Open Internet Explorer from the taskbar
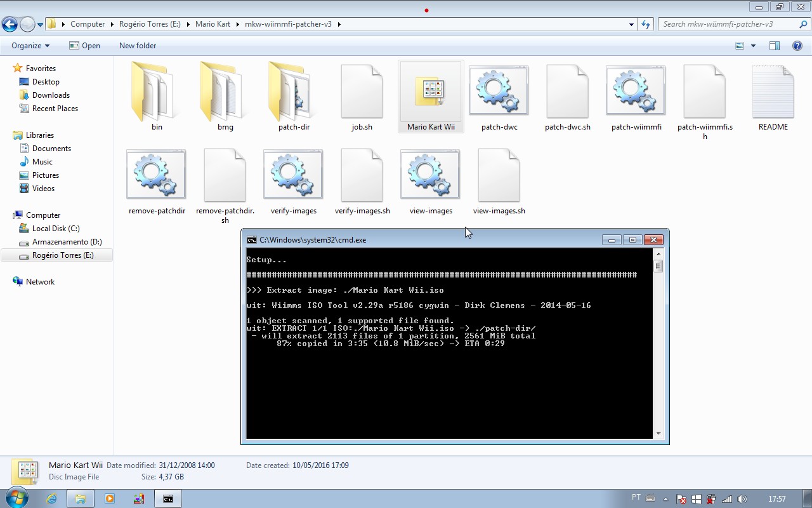 [51, 499]
